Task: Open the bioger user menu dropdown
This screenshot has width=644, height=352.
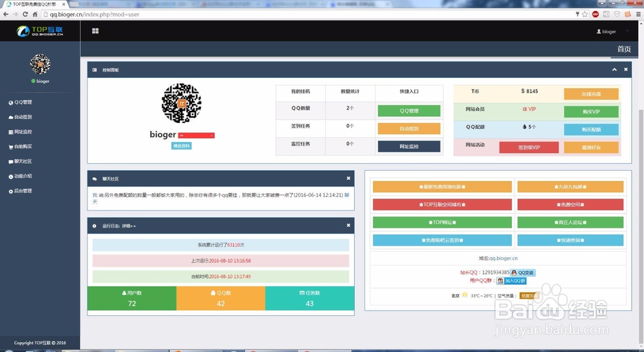Action: tap(612, 31)
